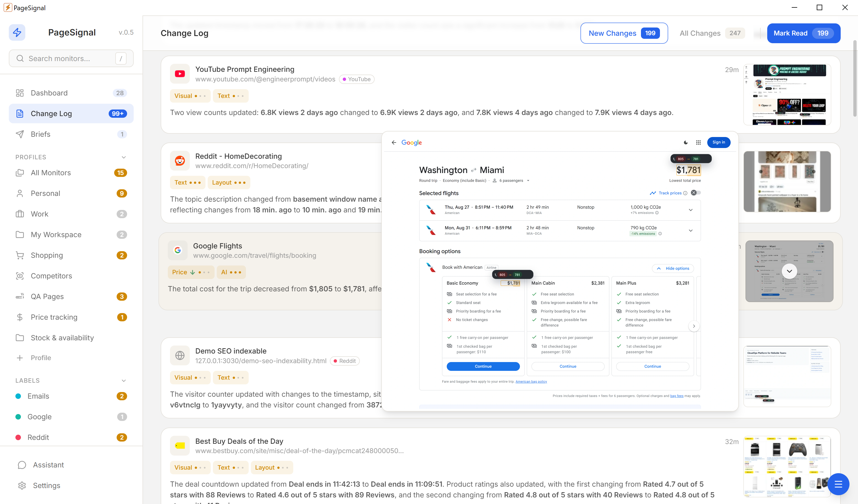Image resolution: width=858 pixels, height=504 pixels.
Task: Switch to All Changes tab
Action: [712, 33]
